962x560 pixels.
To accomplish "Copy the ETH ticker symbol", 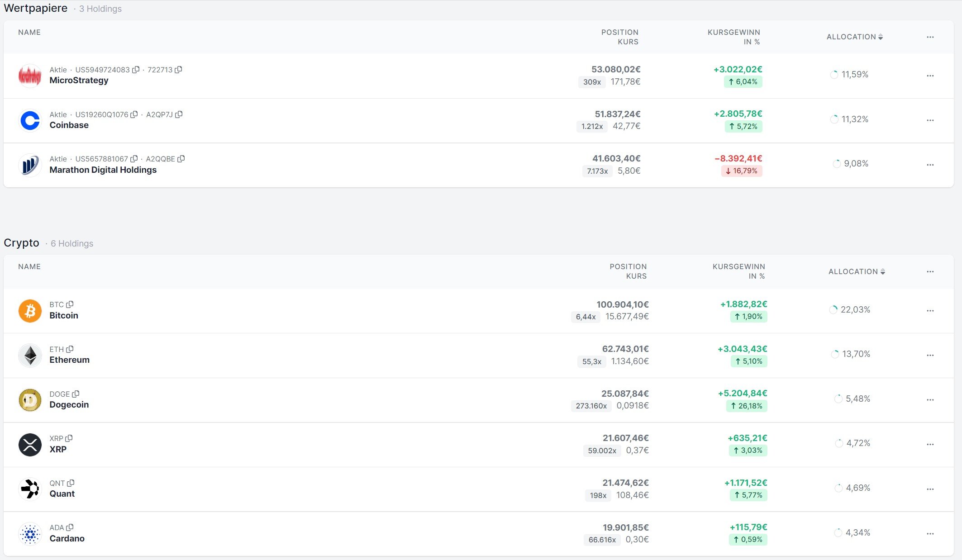I will (x=70, y=349).
